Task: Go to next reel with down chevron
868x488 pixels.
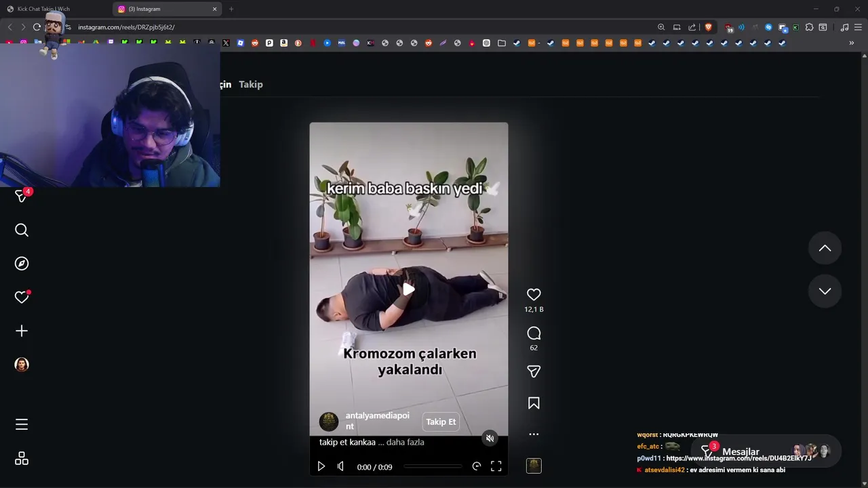Action: point(825,291)
